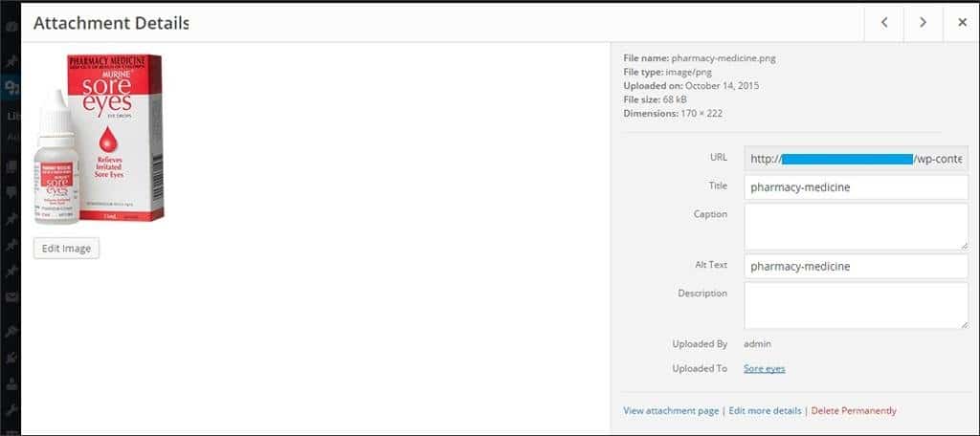The height and width of the screenshot is (436, 980).
Task: Open the envelope icon in admin sidebar
Action: [x=11, y=297]
